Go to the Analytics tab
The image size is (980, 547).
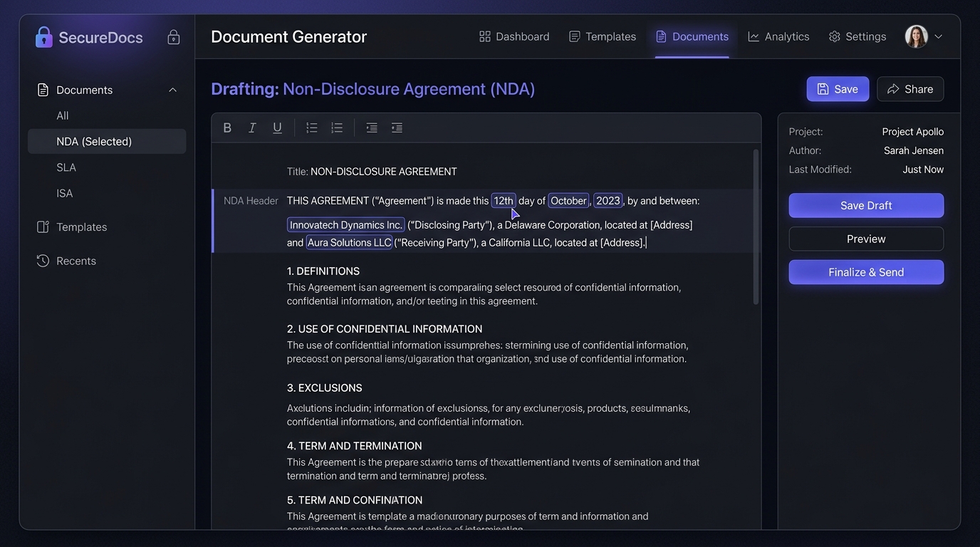point(778,36)
